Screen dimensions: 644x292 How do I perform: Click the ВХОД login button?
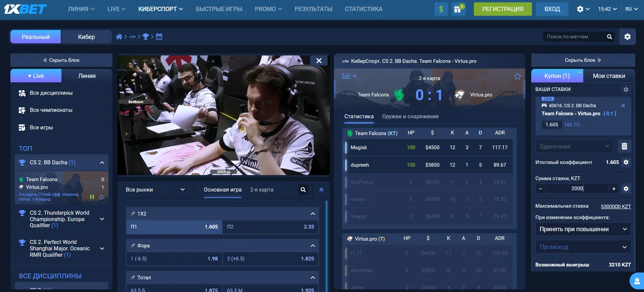[x=552, y=9]
